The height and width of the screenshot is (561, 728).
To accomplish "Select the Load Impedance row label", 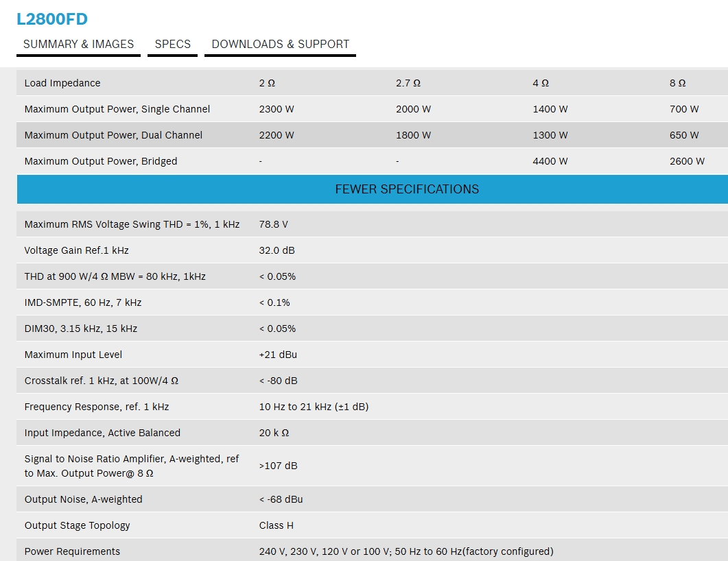I will pyautogui.click(x=62, y=83).
